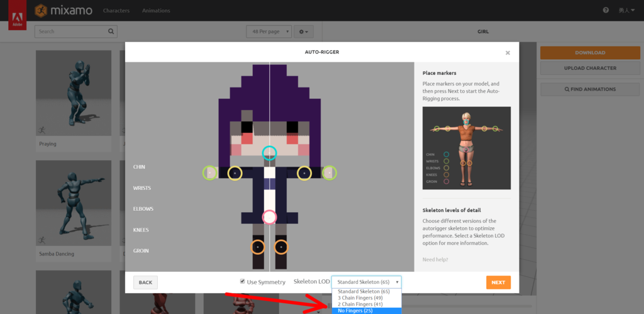Viewport: 644px width, 314px height.
Task: Click the BACK button
Action: pyautogui.click(x=145, y=283)
